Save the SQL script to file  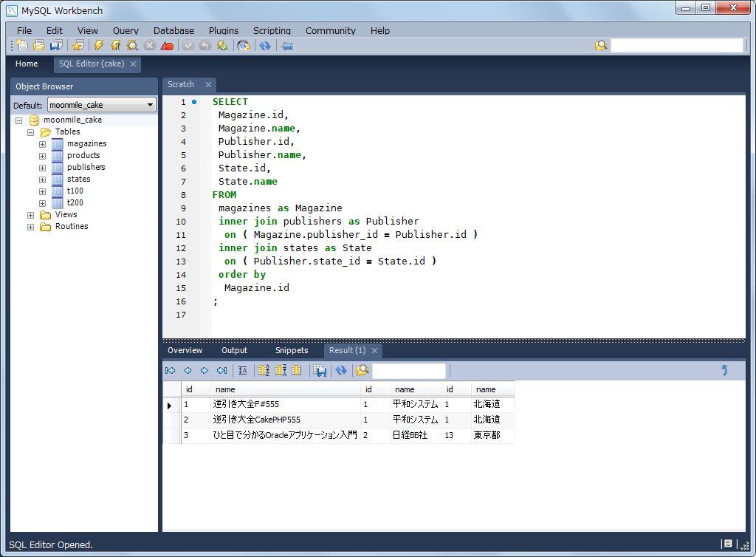[x=55, y=46]
